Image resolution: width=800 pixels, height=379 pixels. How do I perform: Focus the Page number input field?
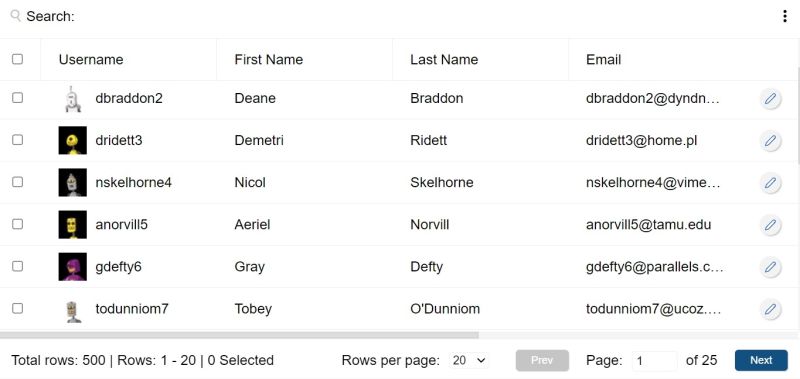tap(655, 361)
